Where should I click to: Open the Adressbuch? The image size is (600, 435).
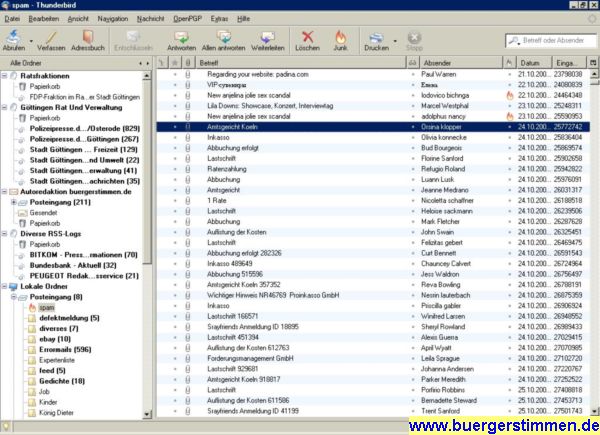(88, 41)
